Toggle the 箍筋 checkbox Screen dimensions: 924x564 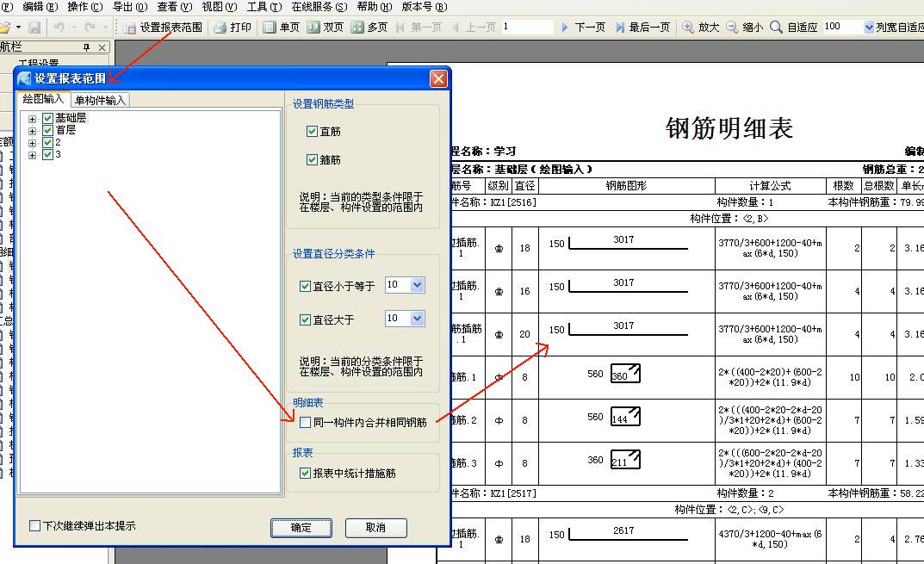click(x=313, y=159)
